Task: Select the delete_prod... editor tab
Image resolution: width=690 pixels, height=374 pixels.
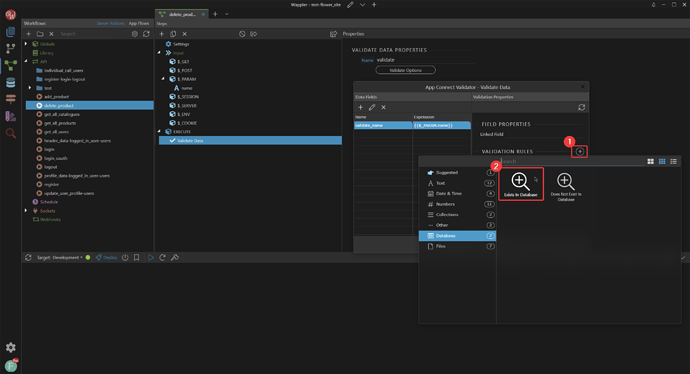Action: [182, 15]
